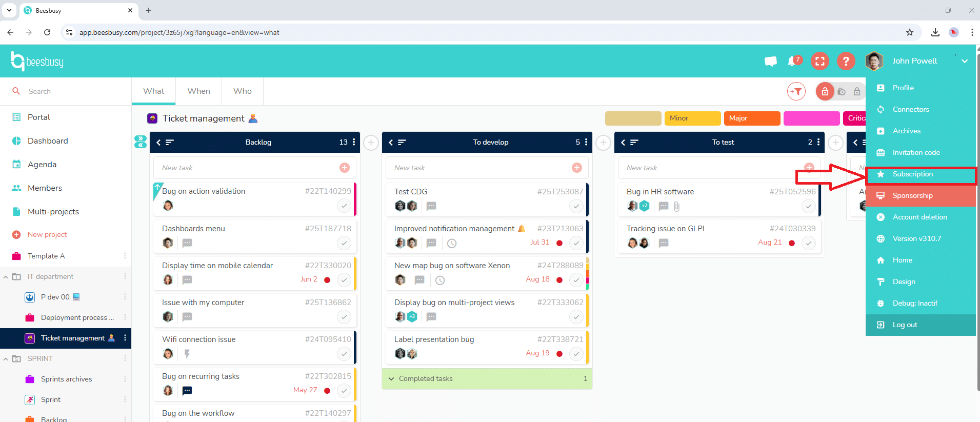Open the help question mark icon

(846, 62)
